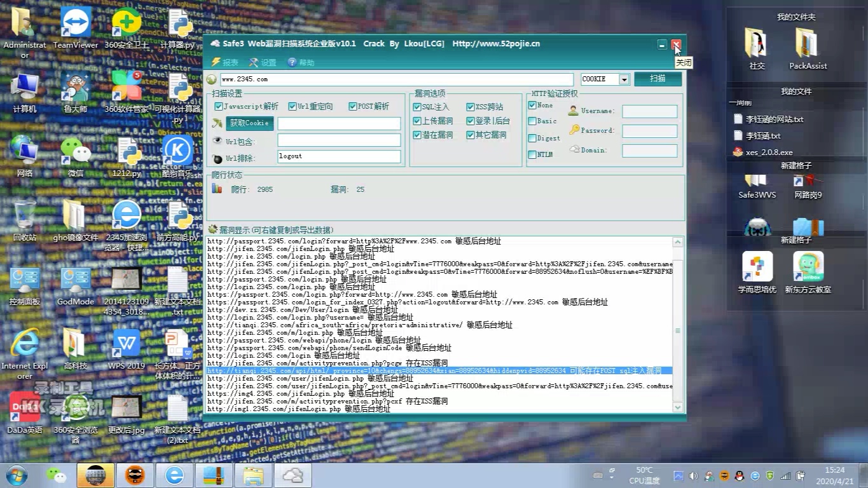
Task: Open the PackAssist folder in 我的文件夹
Action: [808, 48]
